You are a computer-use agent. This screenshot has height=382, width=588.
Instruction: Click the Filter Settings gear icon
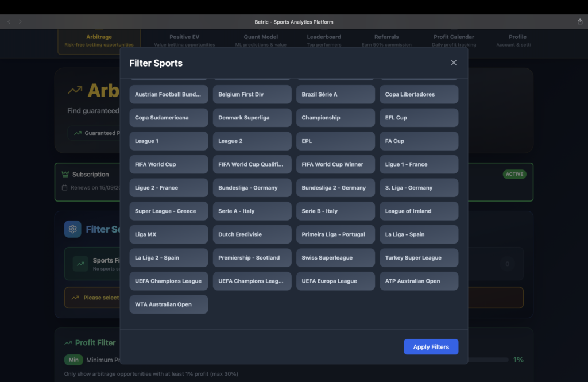click(72, 229)
